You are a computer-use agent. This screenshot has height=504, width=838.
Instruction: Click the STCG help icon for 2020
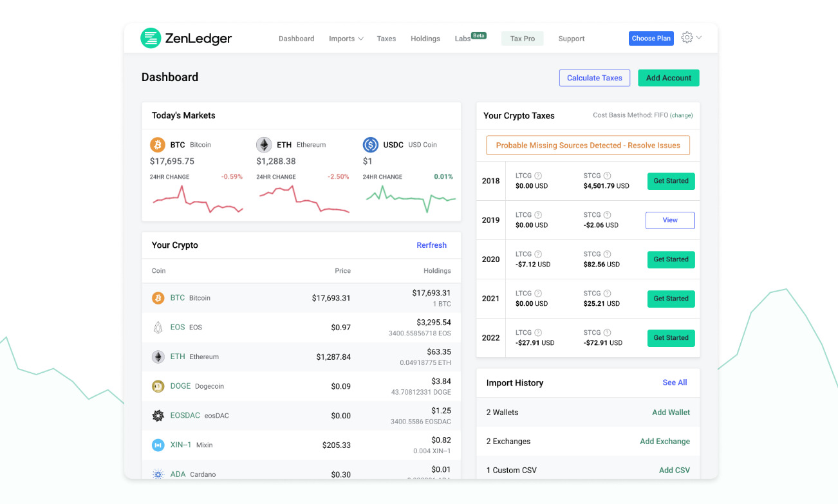[607, 254]
